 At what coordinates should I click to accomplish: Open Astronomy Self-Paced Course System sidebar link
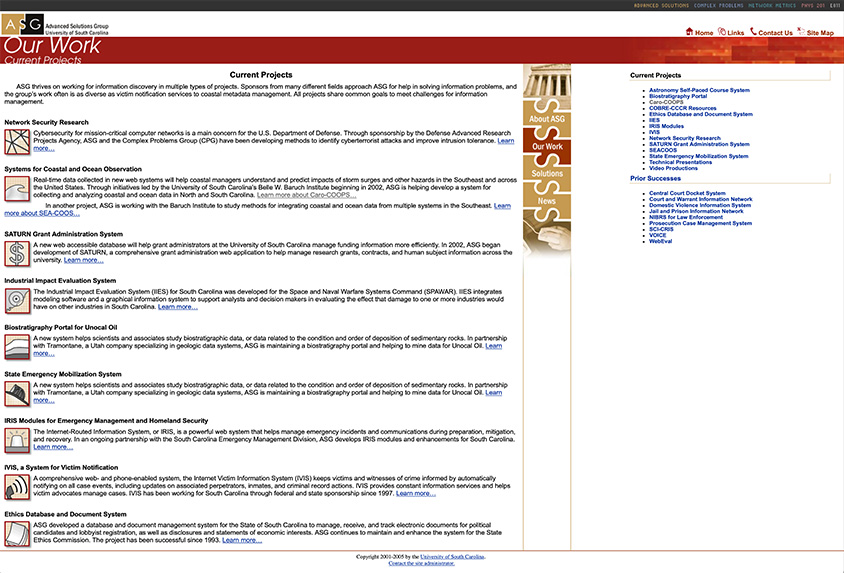pyautogui.click(x=699, y=90)
